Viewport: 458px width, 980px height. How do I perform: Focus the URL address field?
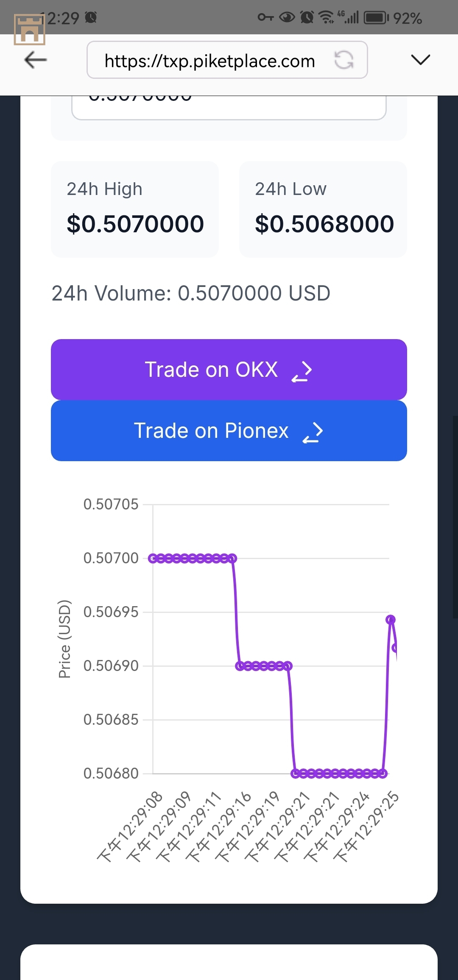(x=227, y=60)
